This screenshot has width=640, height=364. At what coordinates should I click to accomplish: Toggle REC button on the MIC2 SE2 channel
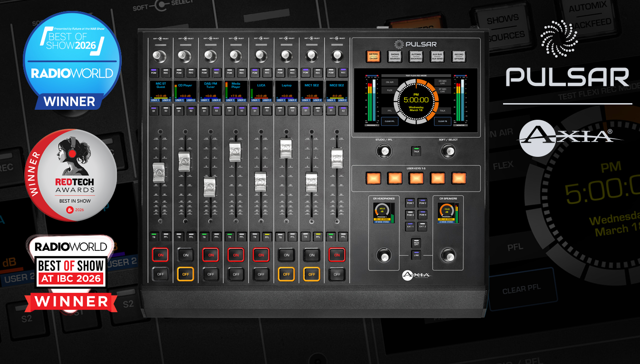pos(342,73)
